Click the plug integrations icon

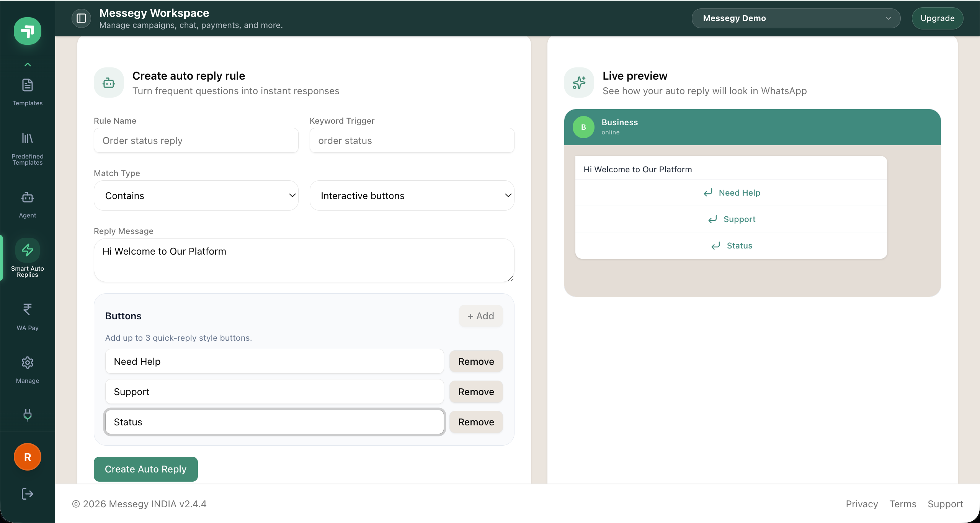point(28,415)
